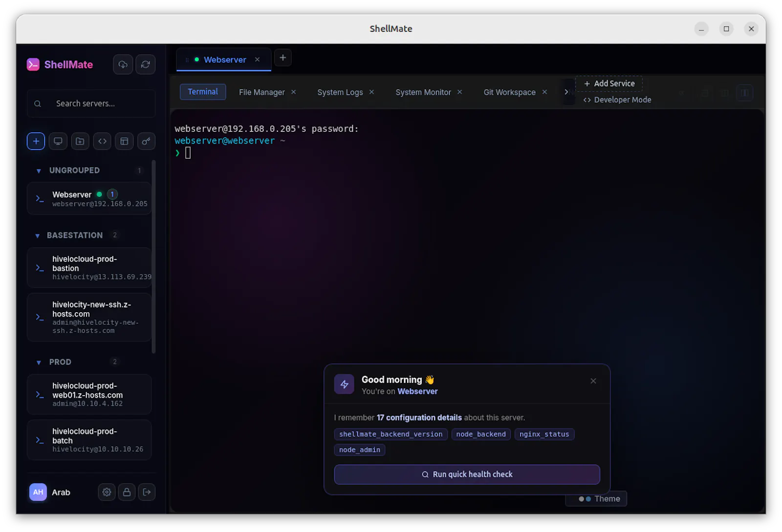Collapse the BASESTATION server group
Viewport: 782px width, 532px height.
coord(38,236)
